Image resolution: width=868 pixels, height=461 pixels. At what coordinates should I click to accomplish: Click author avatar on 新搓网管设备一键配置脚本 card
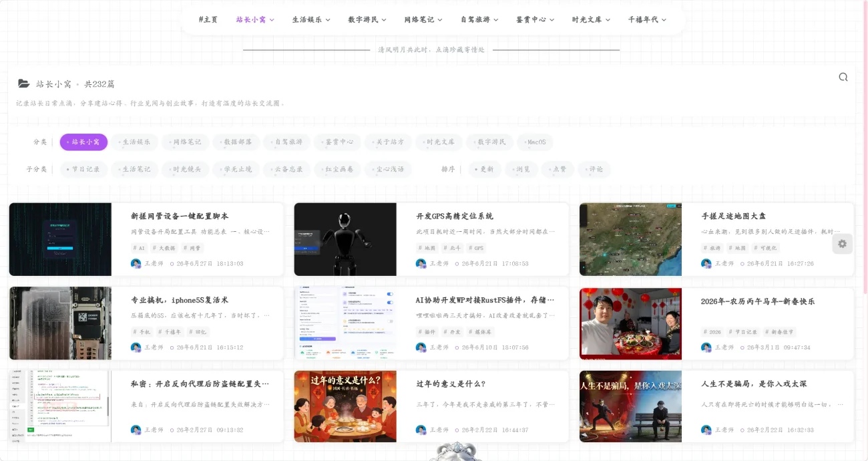pyautogui.click(x=136, y=264)
